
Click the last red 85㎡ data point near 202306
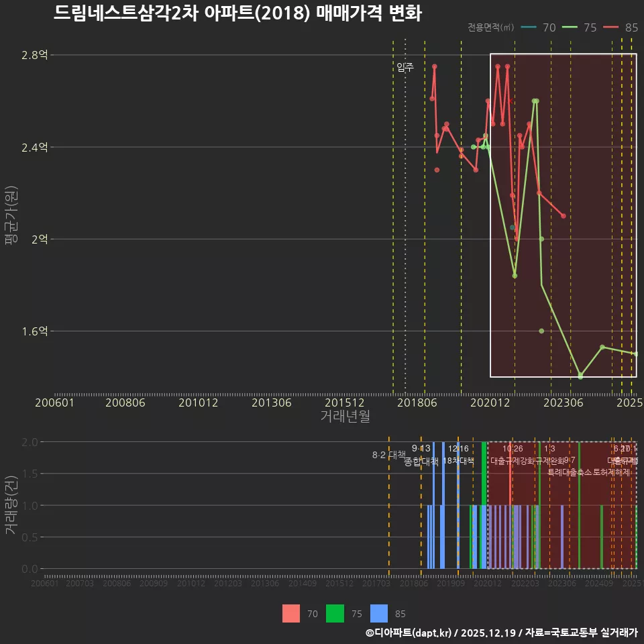[563, 216]
